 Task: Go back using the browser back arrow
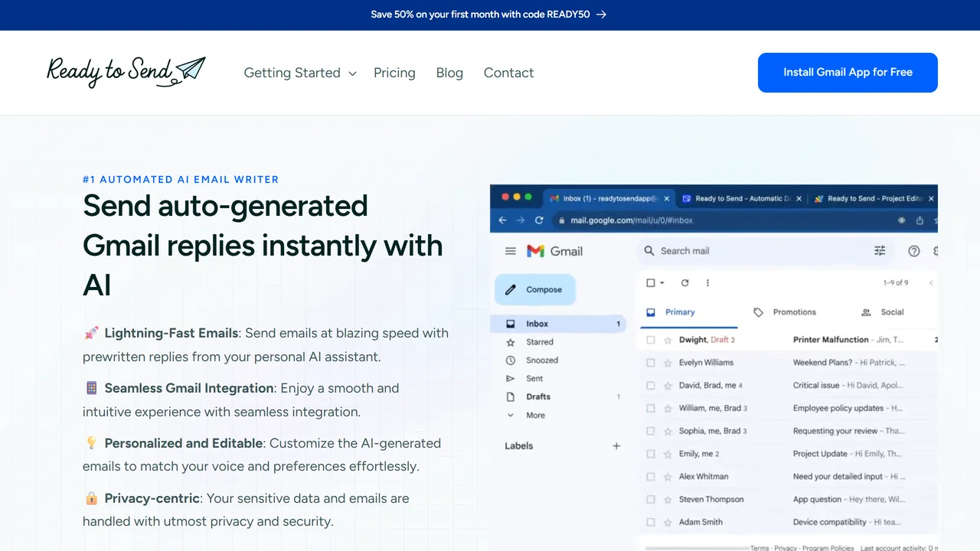point(503,220)
